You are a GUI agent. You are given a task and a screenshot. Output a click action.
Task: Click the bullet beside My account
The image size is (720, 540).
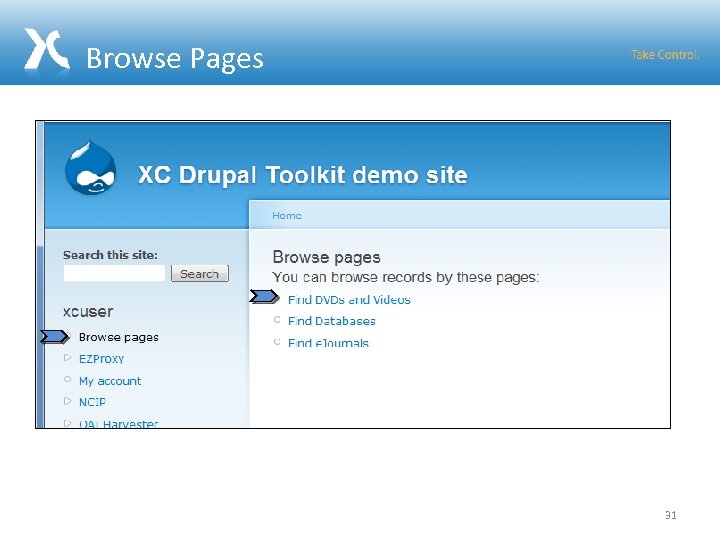[68, 379]
